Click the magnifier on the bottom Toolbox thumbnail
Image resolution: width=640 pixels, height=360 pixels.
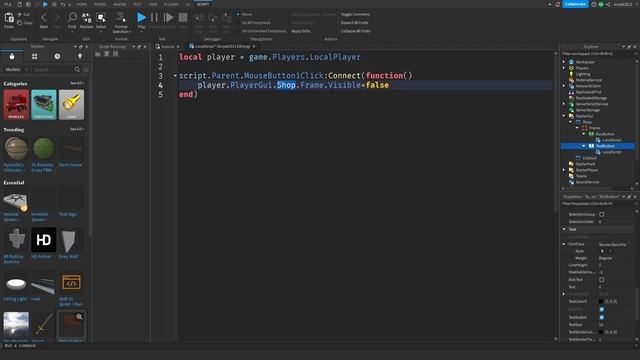[79, 317]
